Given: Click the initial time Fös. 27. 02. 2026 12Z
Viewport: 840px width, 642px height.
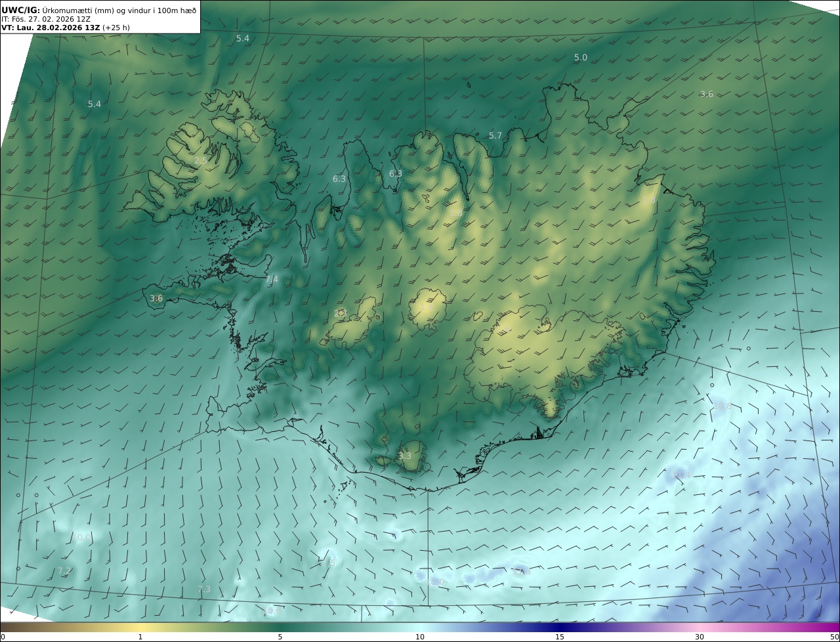Looking at the screenshot, I should (50, 19).
